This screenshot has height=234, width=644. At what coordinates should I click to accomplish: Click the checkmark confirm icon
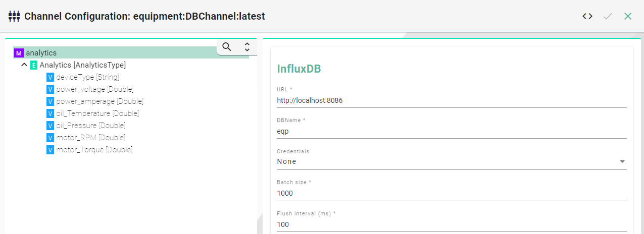[x=608, y=16]
